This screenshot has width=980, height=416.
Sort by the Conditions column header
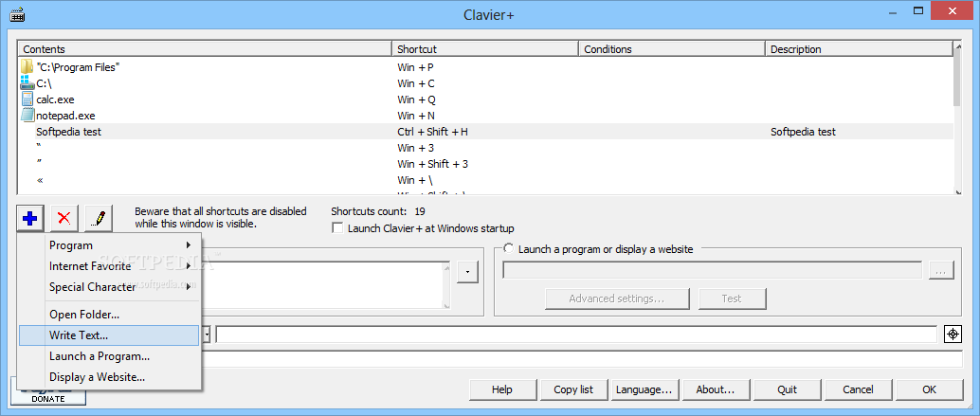pyautogui.click(x=672, y=48)
